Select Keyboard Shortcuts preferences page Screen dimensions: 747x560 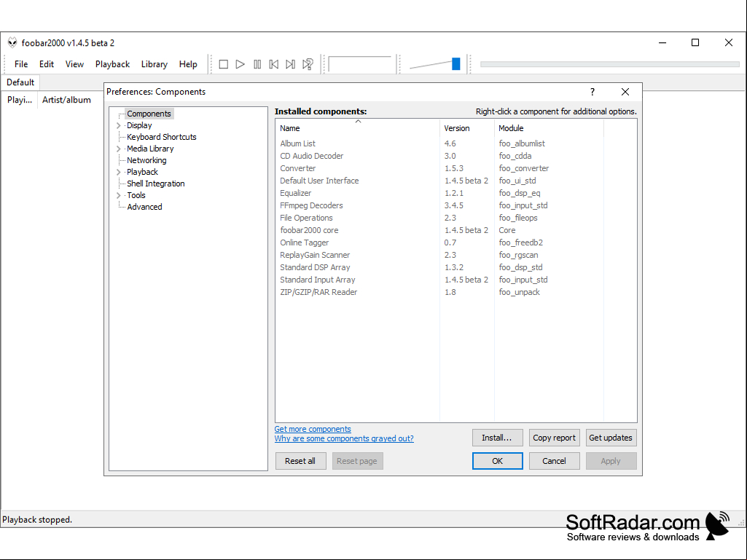pos(162,137)
